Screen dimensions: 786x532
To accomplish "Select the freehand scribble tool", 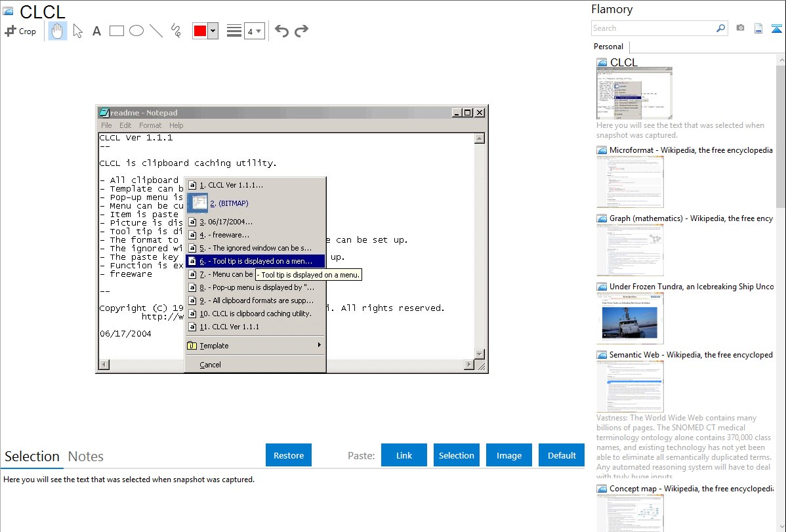I will 176,31.
